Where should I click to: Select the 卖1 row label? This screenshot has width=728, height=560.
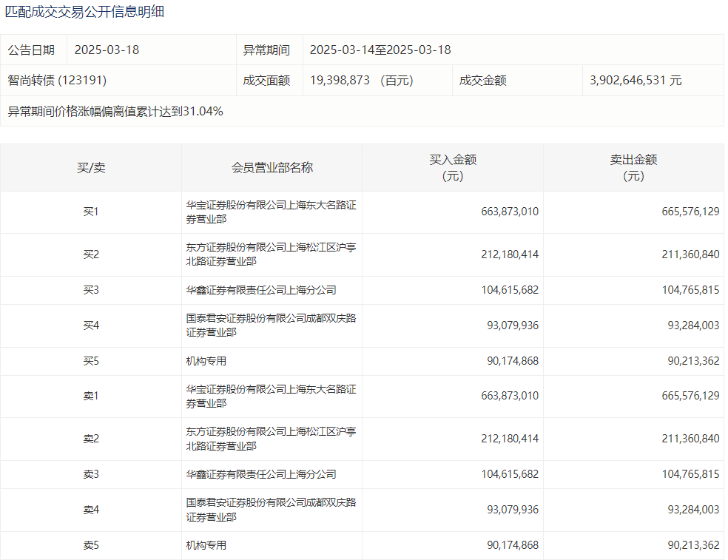tap(91, 396)
